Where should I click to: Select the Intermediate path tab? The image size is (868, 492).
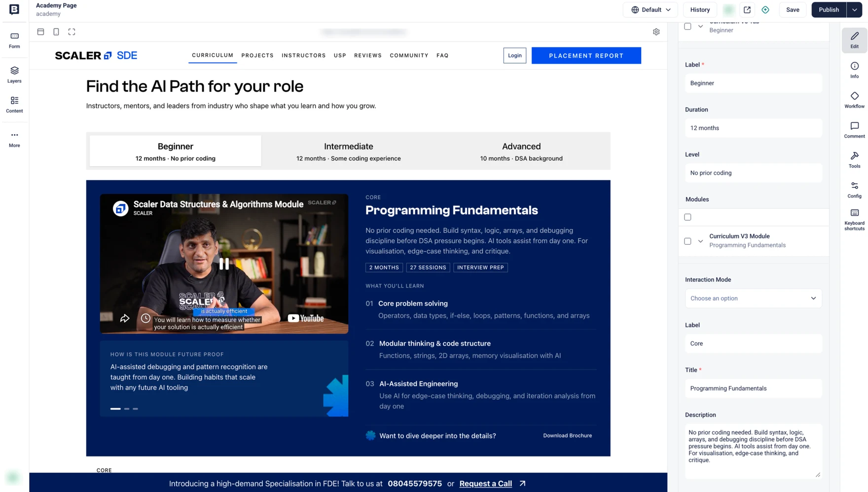click(348, 151)
